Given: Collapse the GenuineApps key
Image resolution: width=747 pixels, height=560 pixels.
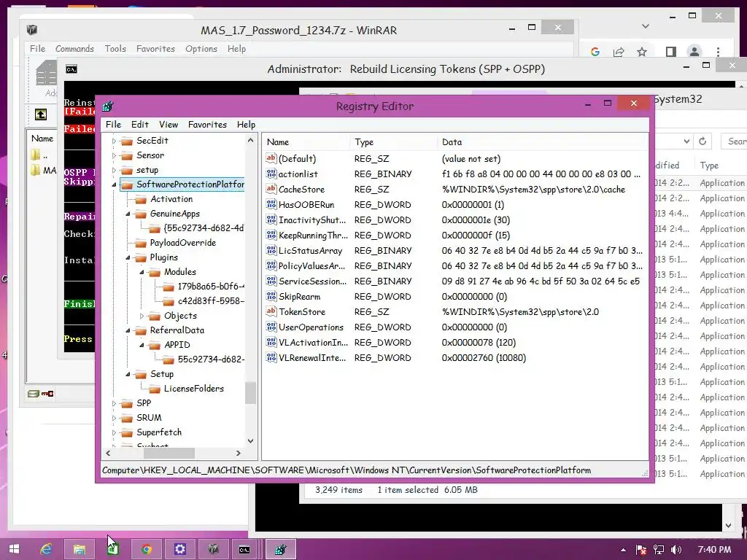Looking at the screenshot, I should coord(128,214).
